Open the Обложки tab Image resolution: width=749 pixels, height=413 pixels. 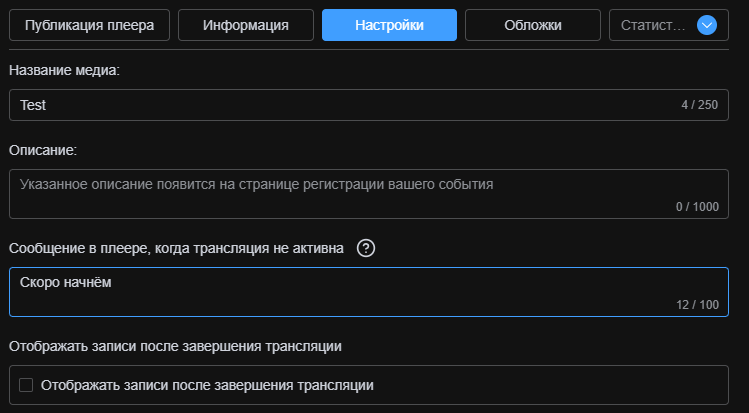pos(533,25)
